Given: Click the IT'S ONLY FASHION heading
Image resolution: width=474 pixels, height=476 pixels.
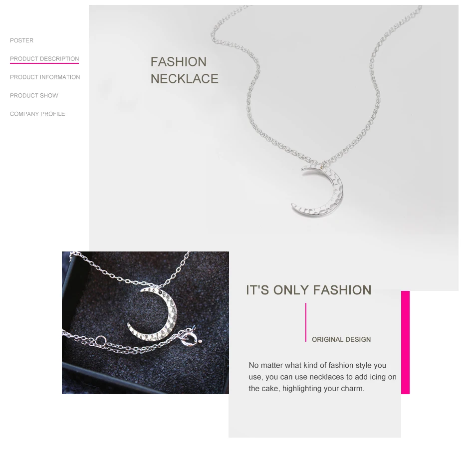Looking at the screenshot, I should point(308,290).
